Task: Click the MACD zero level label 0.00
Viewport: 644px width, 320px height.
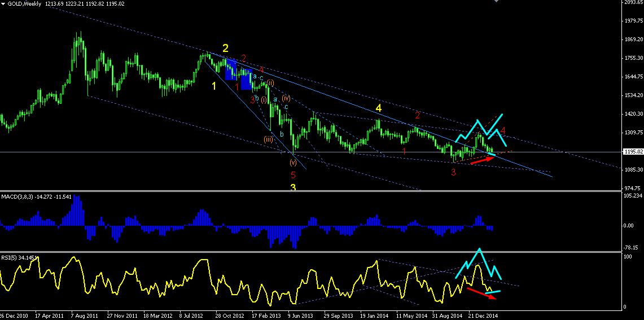Action: 629,226
